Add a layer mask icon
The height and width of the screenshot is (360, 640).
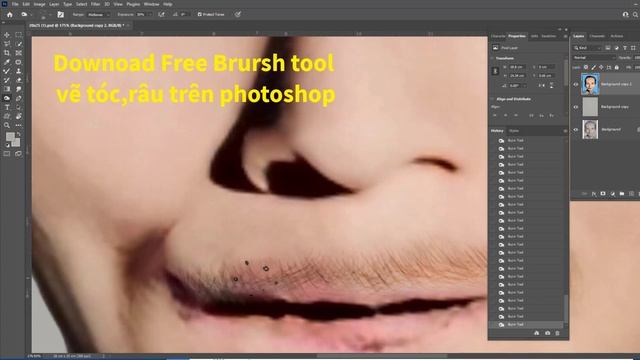point(603,194)
